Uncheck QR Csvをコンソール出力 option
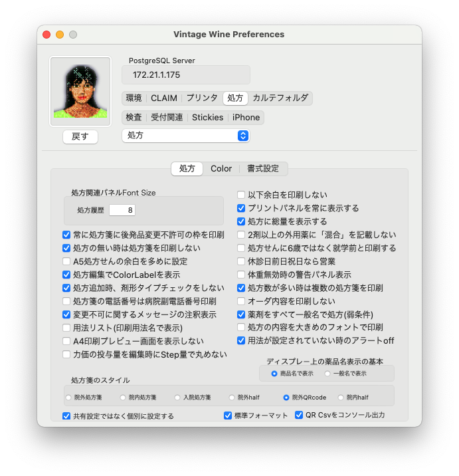Image resolution: width=459 pixels, height=476 pixels. pos(299,415)
